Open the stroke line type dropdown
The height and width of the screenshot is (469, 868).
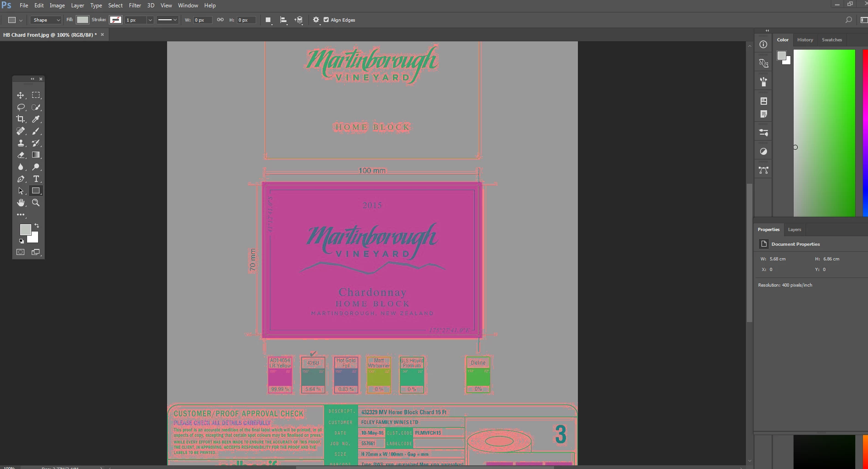167,20
